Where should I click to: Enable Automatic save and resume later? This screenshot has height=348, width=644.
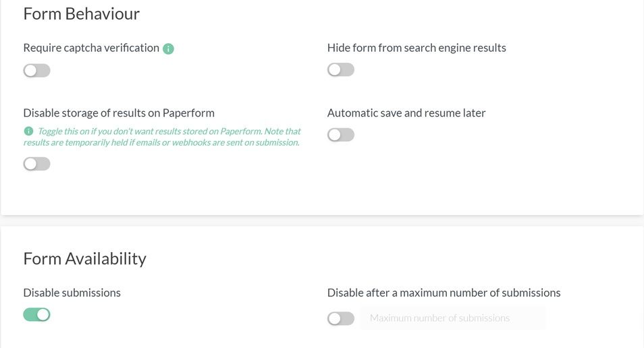341,135
